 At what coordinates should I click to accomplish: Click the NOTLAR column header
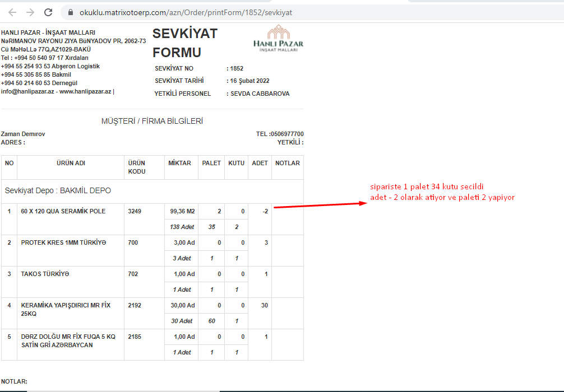287,163
